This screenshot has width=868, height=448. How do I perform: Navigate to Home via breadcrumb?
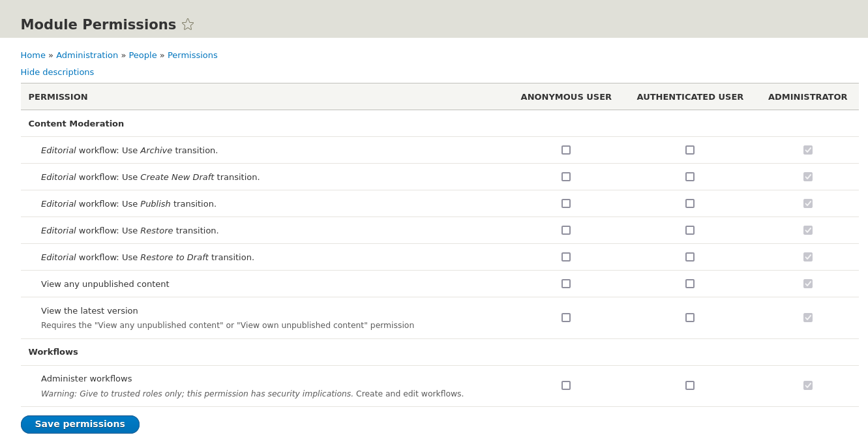[33, 55]
